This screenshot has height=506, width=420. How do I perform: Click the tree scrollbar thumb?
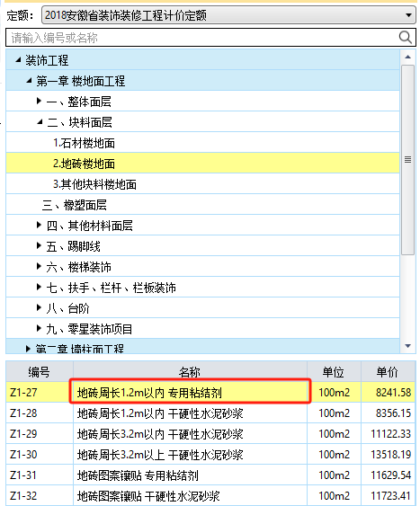coord(407,160)
